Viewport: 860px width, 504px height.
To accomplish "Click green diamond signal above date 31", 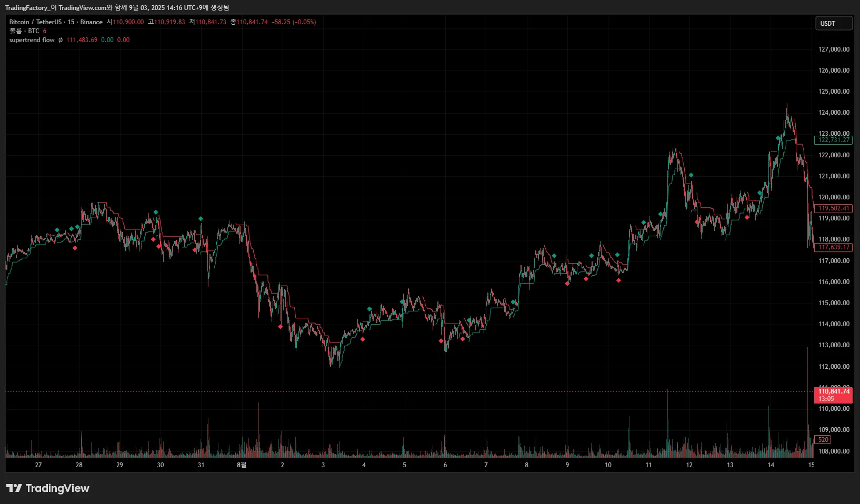I will click(201, 218).
